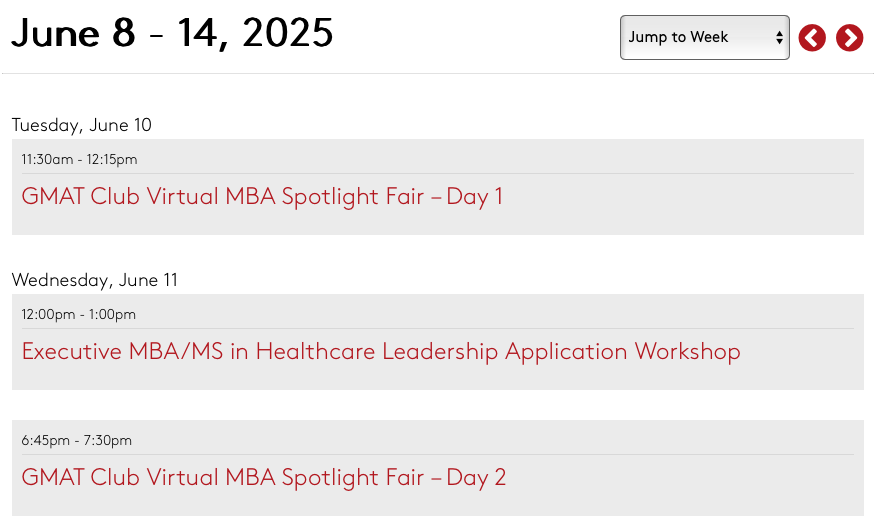The height and width of the screenshot is (532, 877).
Task: Open GMAT Club Virtual MBA Spotlight Fair Day 2
Action: point(263,477)
